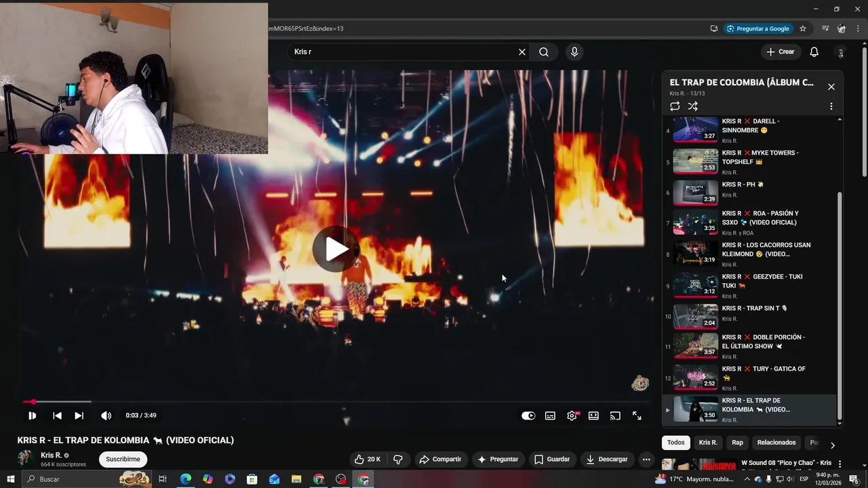Close the EL TRAP DE COLOMBIA playlist panel
This screenshot has width=868, height=488.
coord(831,87)
